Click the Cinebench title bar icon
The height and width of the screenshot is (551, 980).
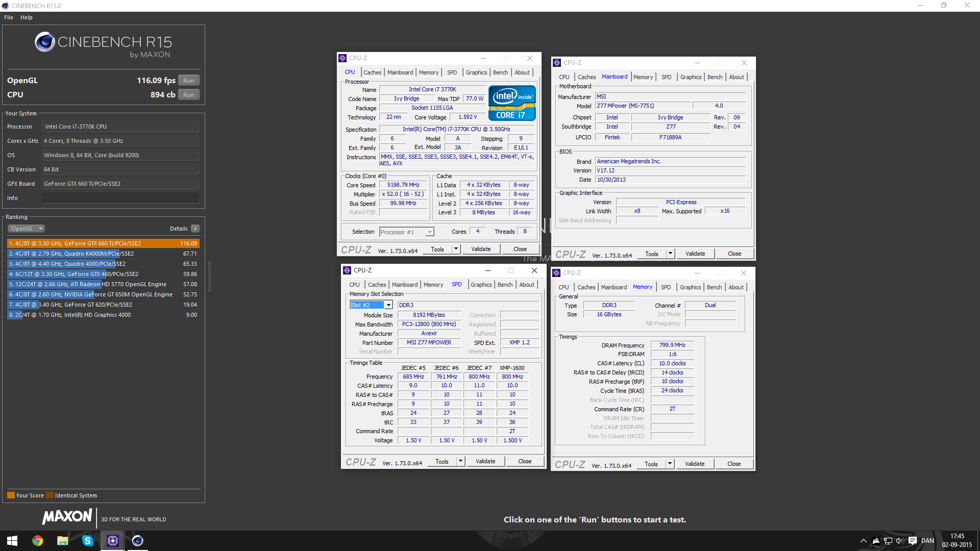click(6, 6)
